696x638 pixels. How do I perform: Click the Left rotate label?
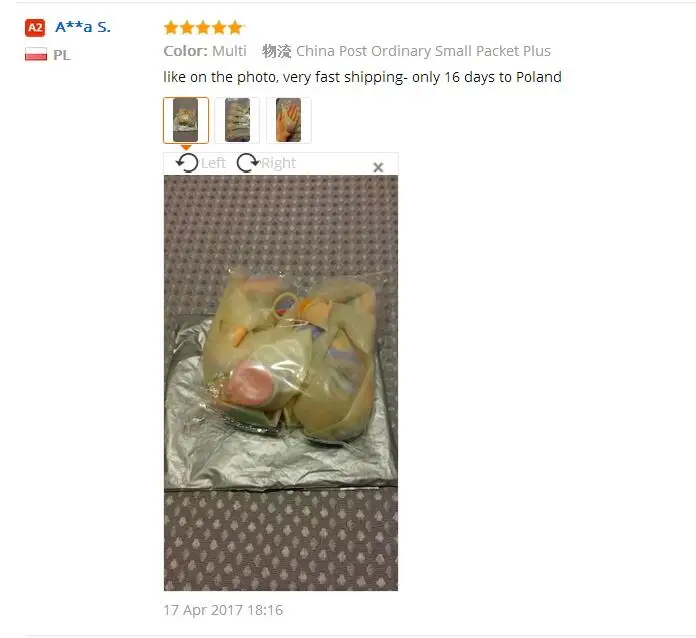(x=214, y=163)
